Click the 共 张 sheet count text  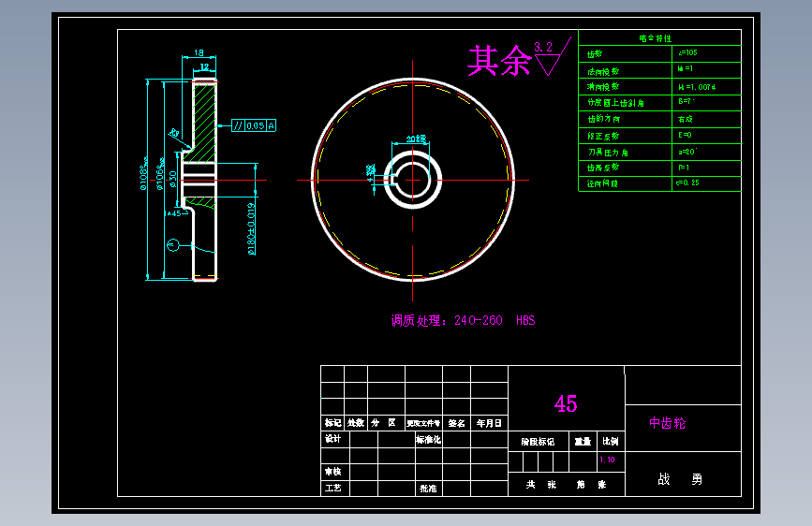click(540, 485)
